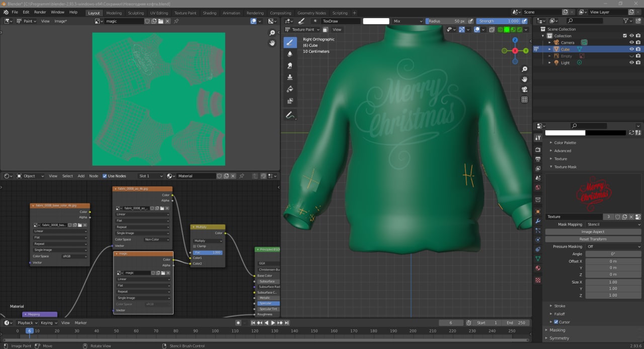Adjust the brush Radius slider
Image resolution: width=644 pixels, height=349 pixels.
tap(446, 21)
